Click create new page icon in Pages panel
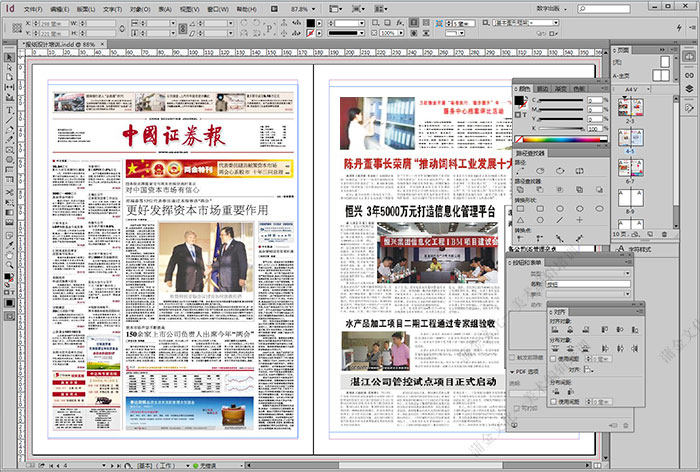The height and width of the screenshot is (472, 700). pos(650,234)
